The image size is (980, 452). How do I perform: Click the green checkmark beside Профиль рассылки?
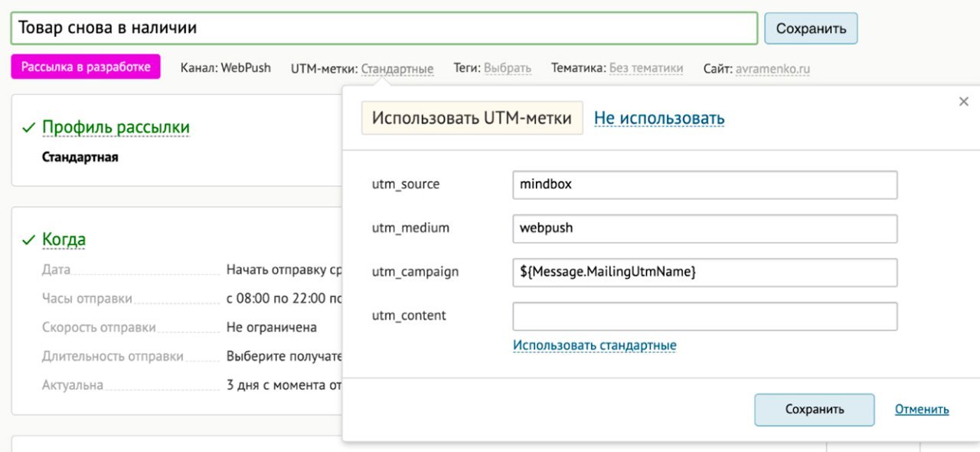29,128
